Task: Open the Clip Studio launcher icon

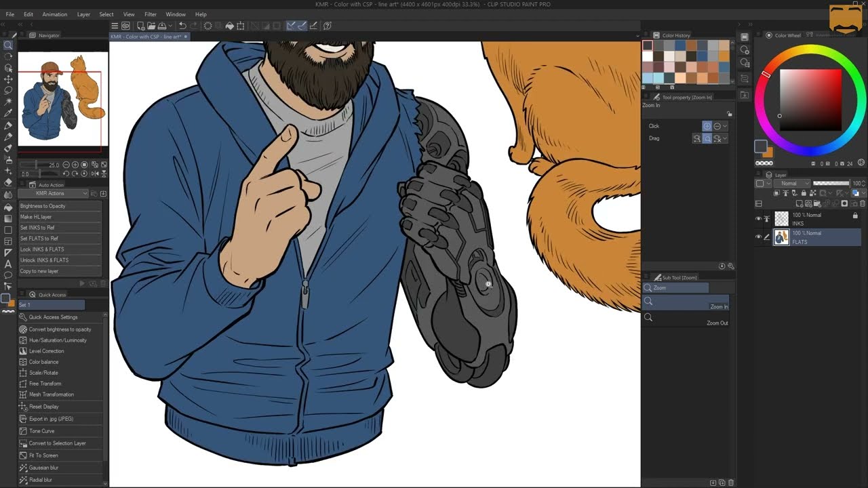Action: (125, 26)
